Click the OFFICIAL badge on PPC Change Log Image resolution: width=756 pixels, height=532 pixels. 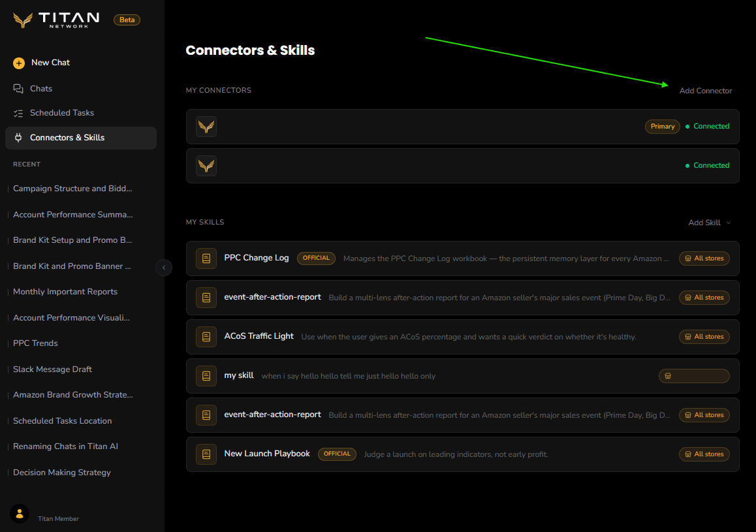[316, 258]
